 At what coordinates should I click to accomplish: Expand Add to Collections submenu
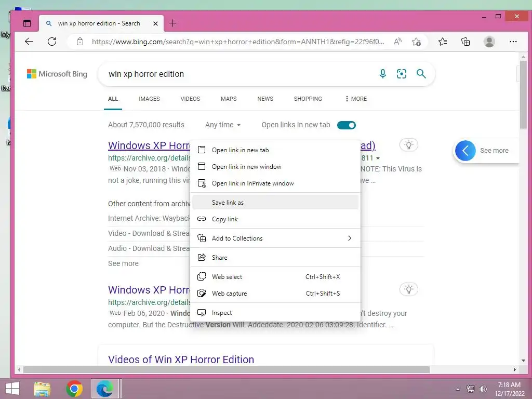click(x=275, y=238)
